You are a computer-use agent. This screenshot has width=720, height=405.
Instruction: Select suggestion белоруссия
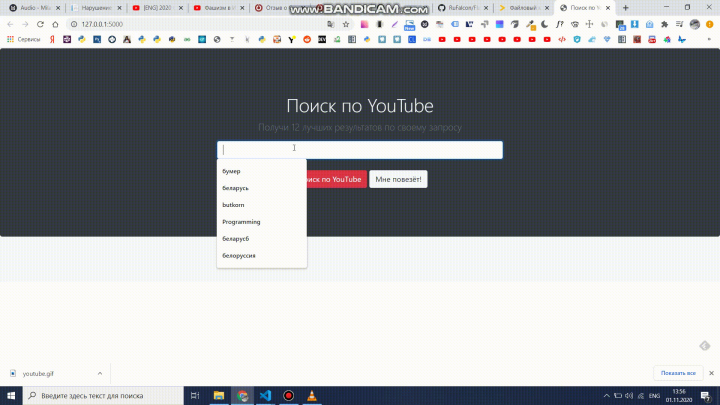pyautogui.click(x=262, y=256)
